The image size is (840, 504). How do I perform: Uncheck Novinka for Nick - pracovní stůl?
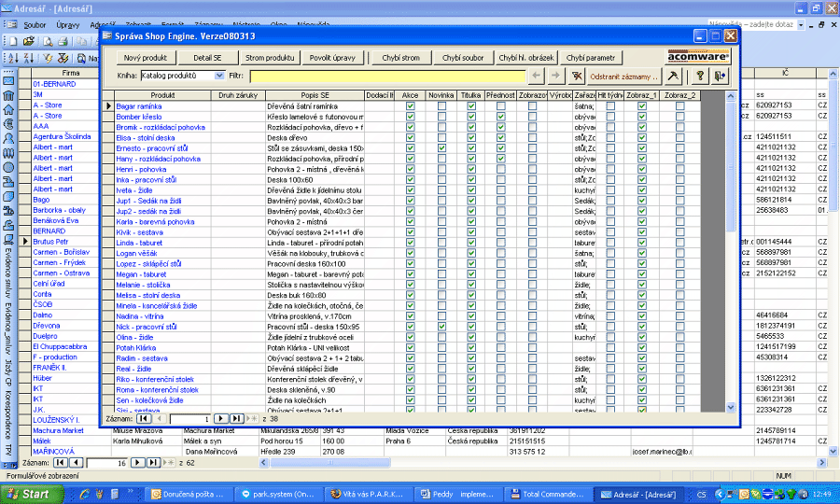click(441, 327)
